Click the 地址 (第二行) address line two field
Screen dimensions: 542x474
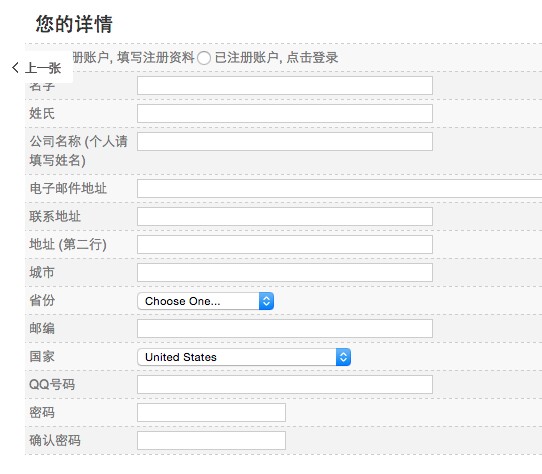(x=285, y=244)
